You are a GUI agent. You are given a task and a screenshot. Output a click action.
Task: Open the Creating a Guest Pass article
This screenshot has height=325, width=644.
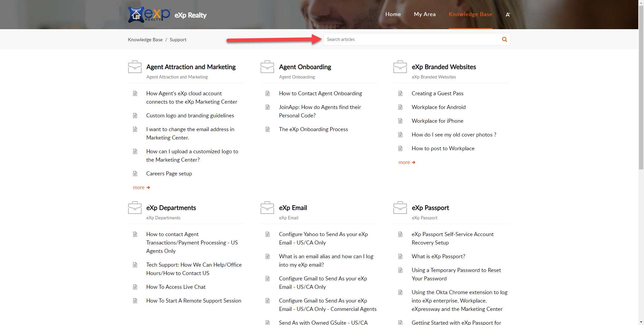pos(437,93)
